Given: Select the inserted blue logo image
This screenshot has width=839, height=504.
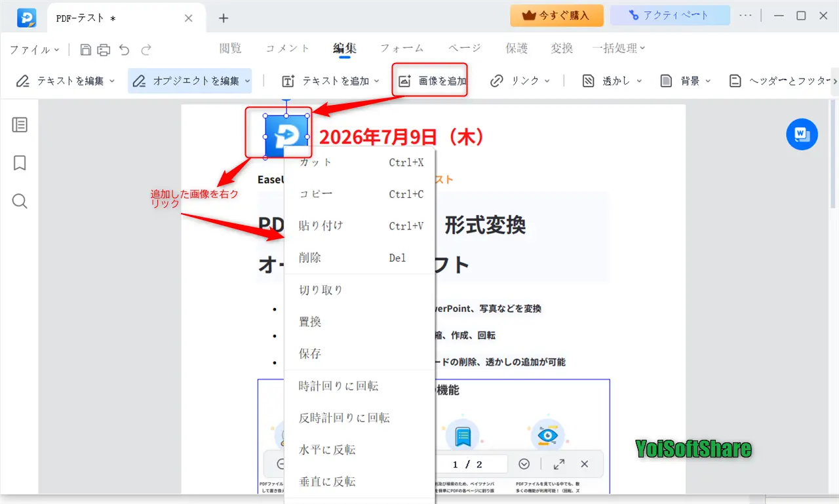Looking at the screenshot, I should click(286, 136).
